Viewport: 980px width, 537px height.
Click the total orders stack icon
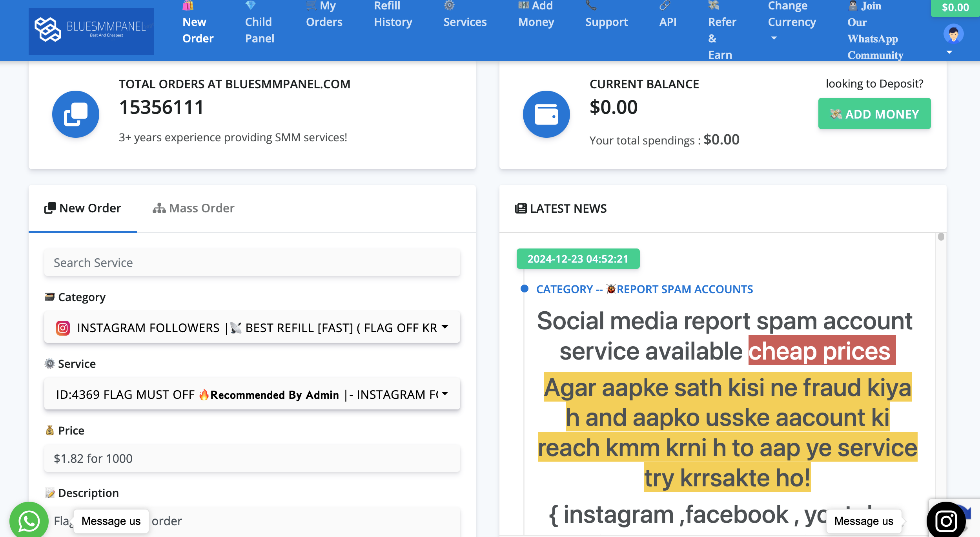point(76,114)
